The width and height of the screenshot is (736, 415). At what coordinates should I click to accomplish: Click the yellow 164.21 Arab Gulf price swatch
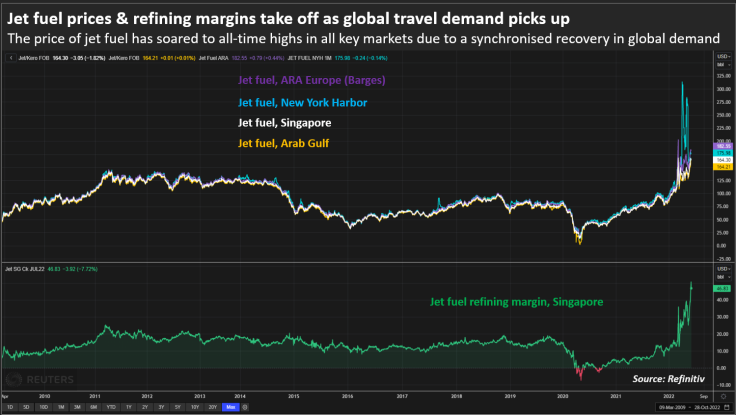tap(723, 167)
